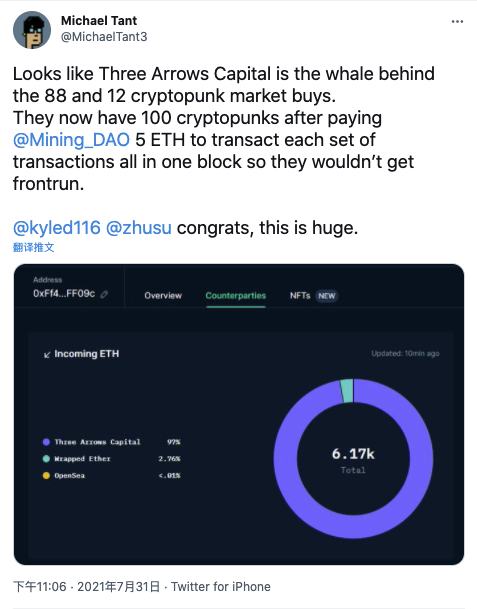
Task: Click the Michael Tant display name
Action: (x=99, y=20)
